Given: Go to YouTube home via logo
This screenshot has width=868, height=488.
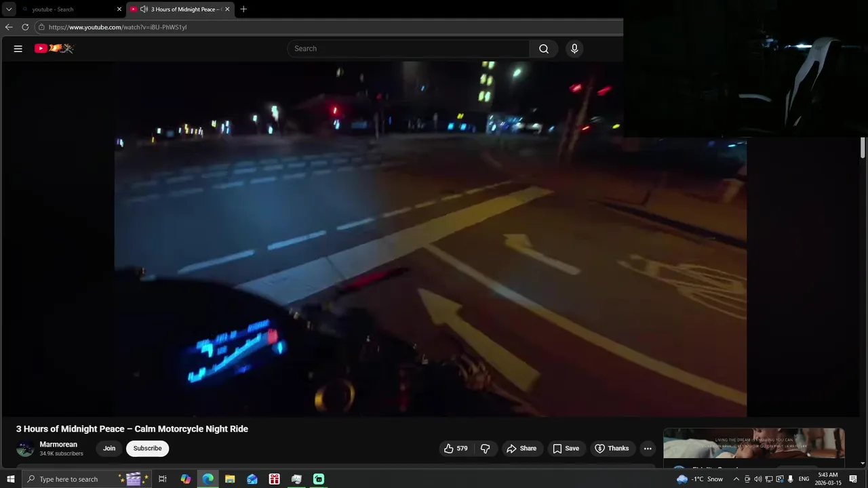Looking at the screenshot, I should pos(54,48).
